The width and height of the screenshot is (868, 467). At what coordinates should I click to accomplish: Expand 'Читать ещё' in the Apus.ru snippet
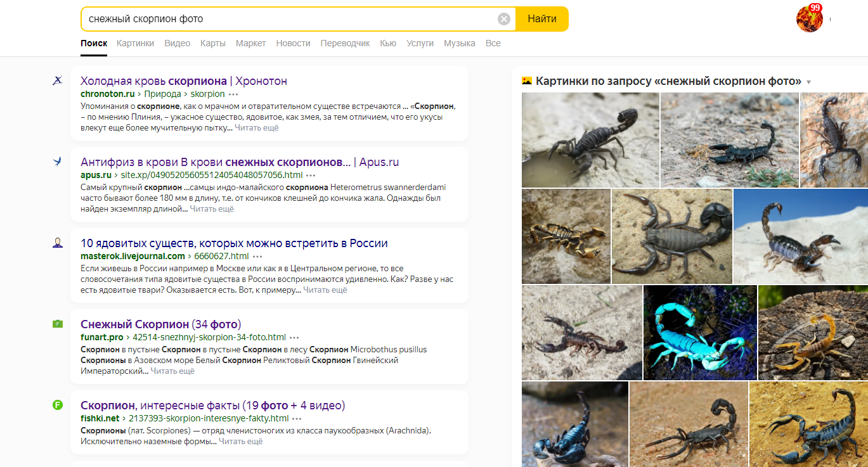(212, 208)
